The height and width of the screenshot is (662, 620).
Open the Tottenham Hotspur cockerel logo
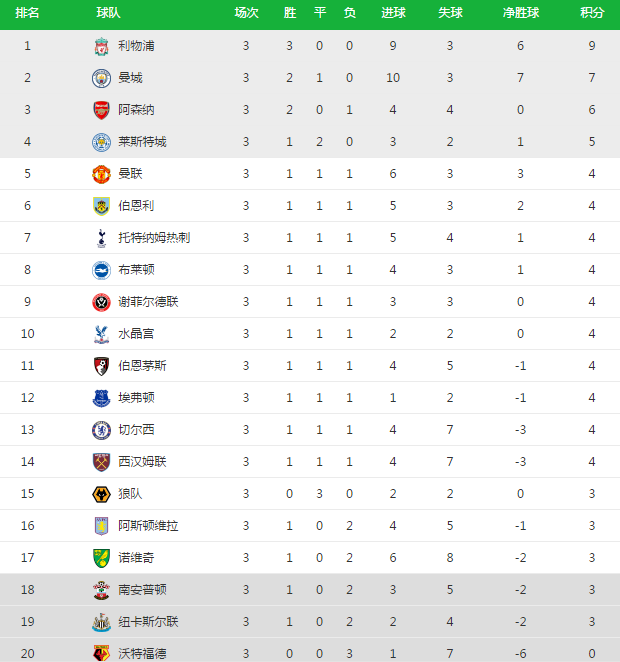pos(101,238)
